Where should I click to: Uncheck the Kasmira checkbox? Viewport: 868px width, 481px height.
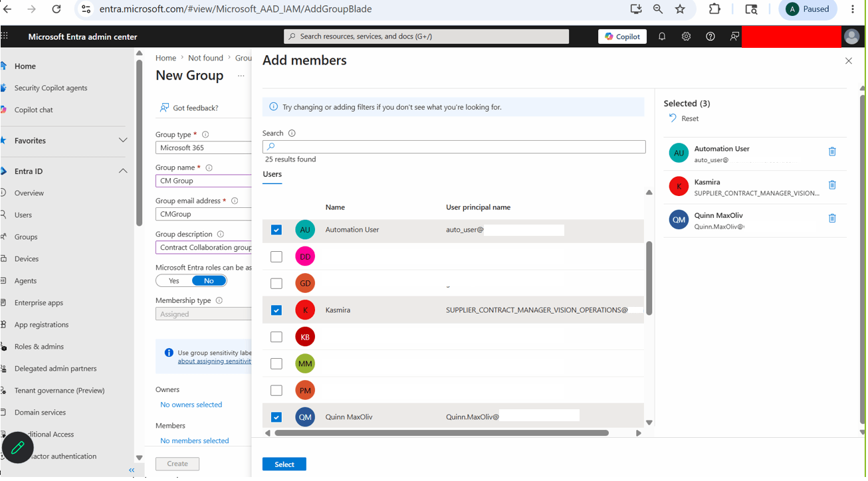click(x=276, y=310)
